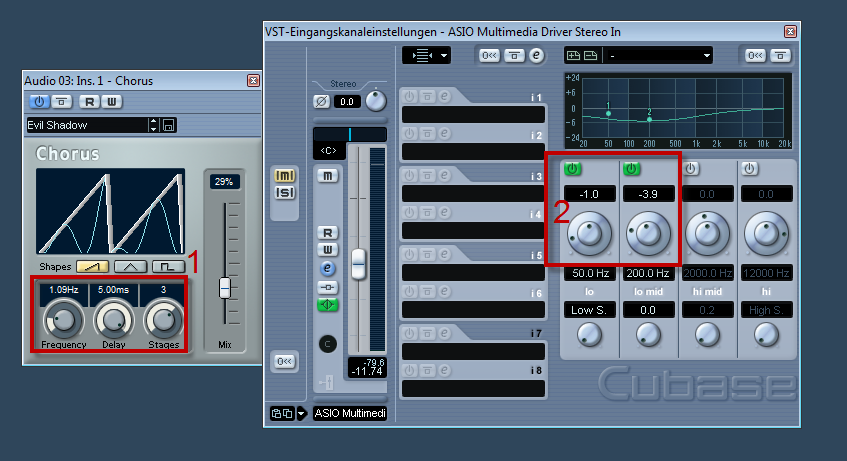Click the Chorus Read automation R button

pos(89,101)
